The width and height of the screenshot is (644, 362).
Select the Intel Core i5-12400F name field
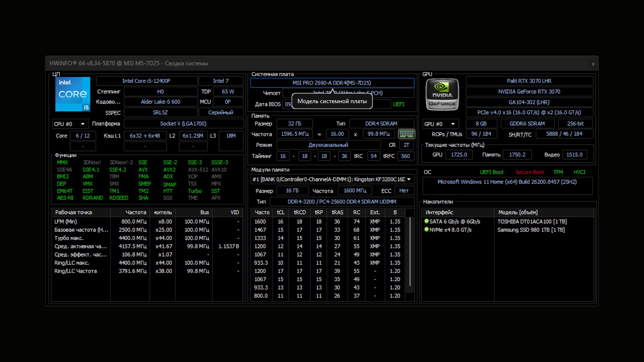[147, 81]
